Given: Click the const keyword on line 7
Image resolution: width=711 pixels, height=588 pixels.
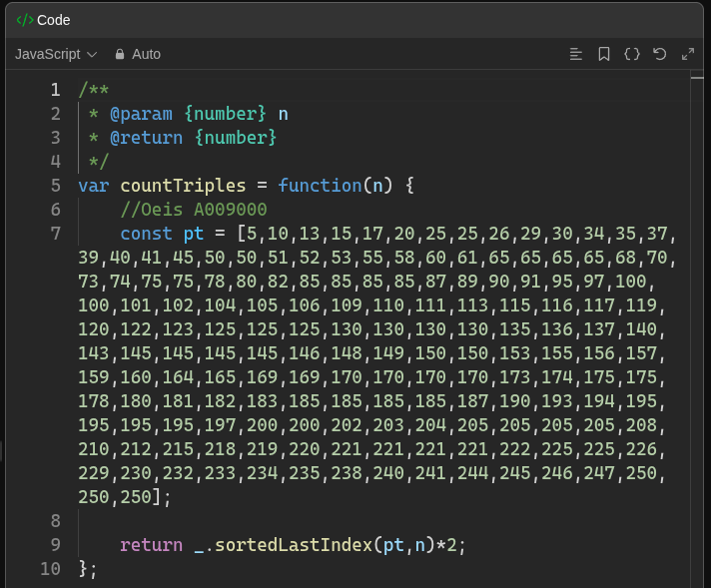Looking at the screenshot, I should click(146, 234).
